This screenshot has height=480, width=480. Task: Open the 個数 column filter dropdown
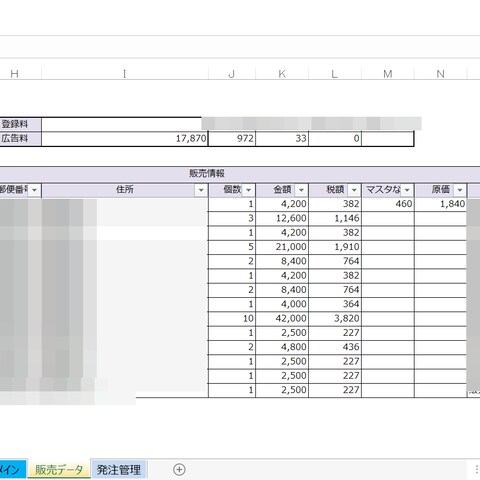pos(248,190)
